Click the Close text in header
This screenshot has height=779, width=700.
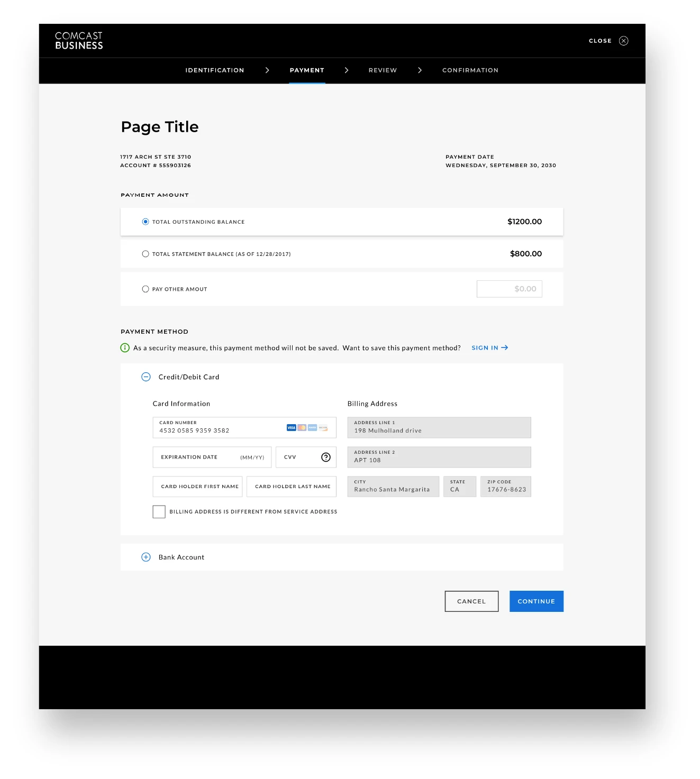(601, 41)
